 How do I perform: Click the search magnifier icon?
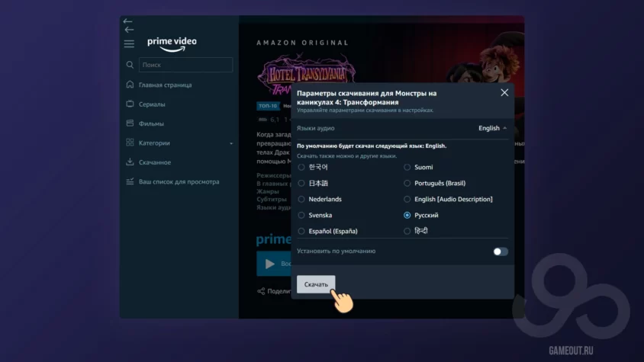tap(130, 65)
